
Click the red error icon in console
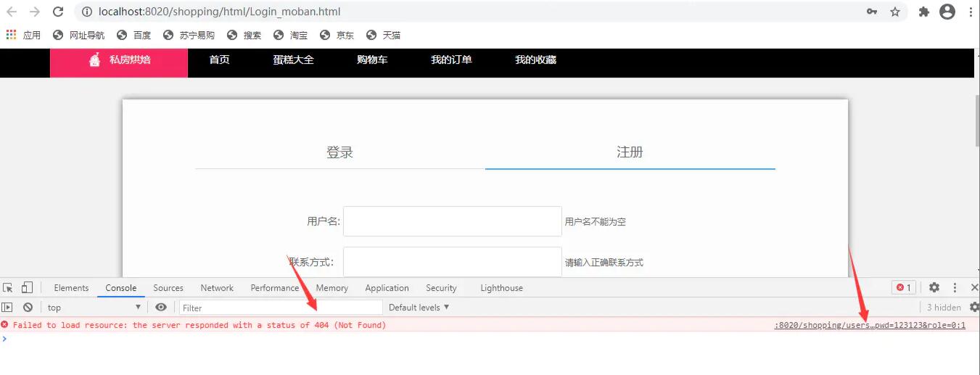(5, 325)
